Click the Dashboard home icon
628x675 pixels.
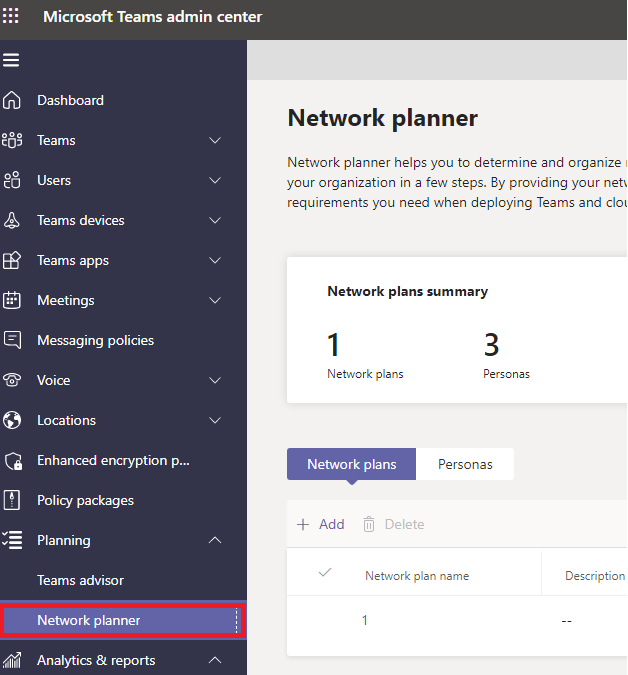[x=12, y=100]
